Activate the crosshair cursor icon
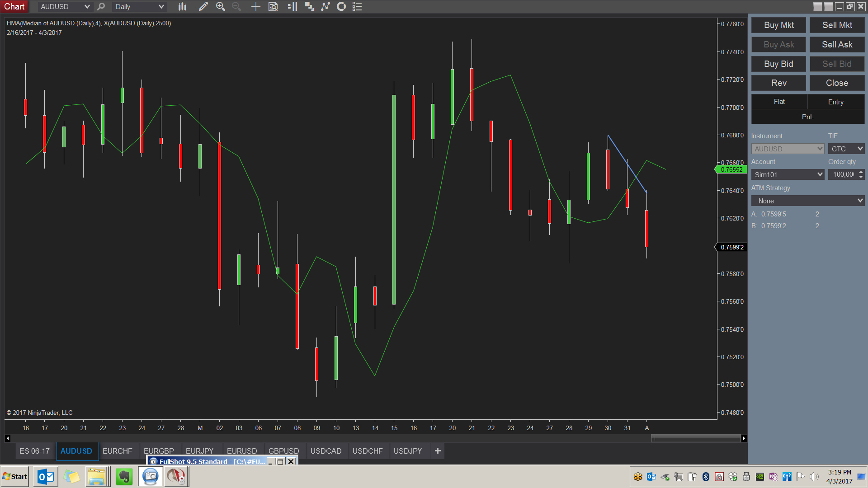The width and height of the screenshot is (868, 488). tap(255, 6)
